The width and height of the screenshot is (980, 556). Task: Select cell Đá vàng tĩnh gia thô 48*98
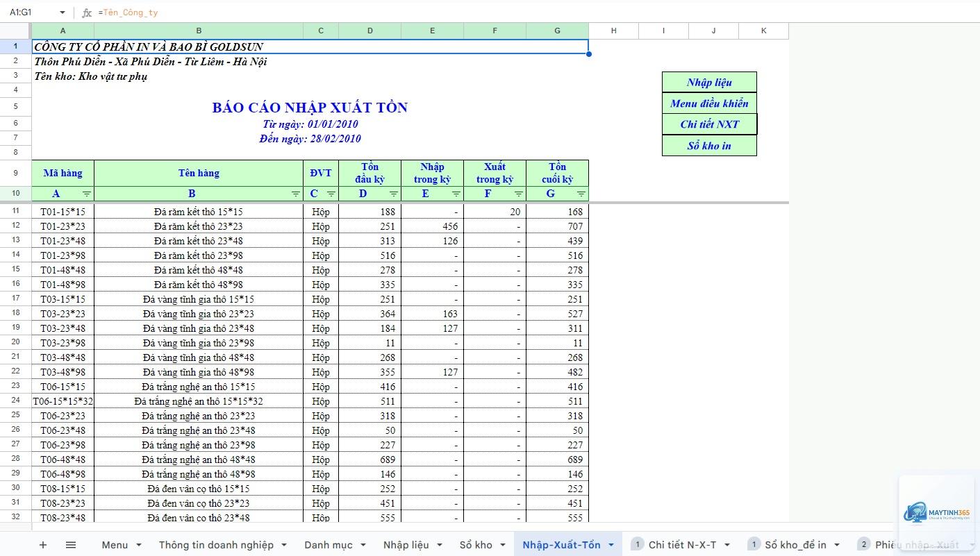[199, 372]
